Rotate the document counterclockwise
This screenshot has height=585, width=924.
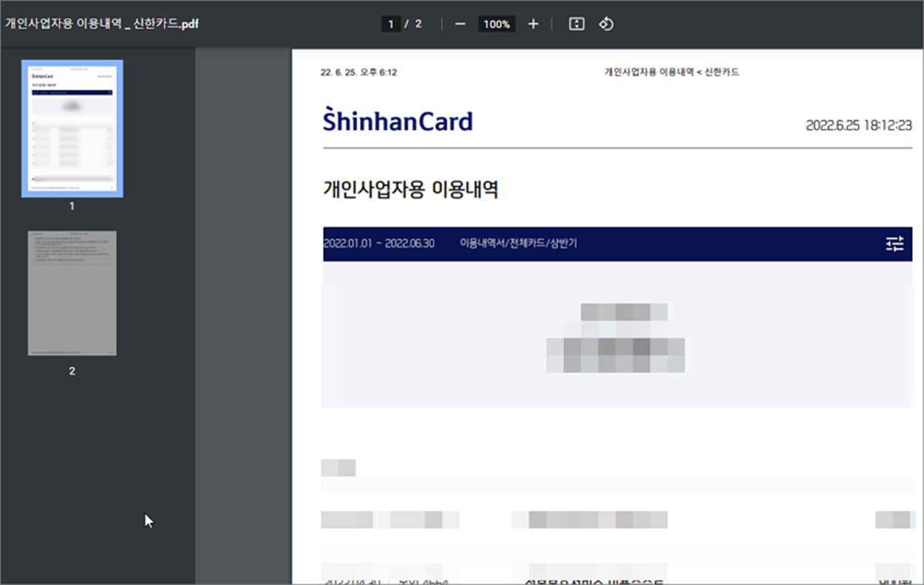(x=605, y=24)
